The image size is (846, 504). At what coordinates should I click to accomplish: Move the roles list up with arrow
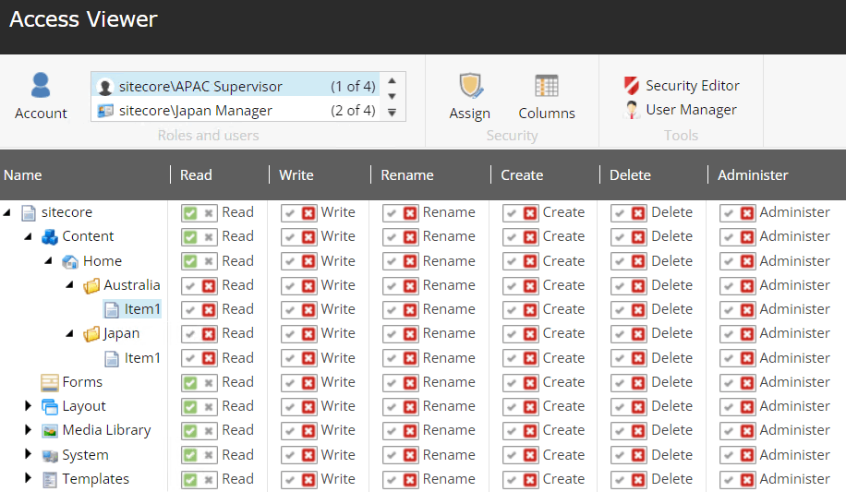point(393,81)
